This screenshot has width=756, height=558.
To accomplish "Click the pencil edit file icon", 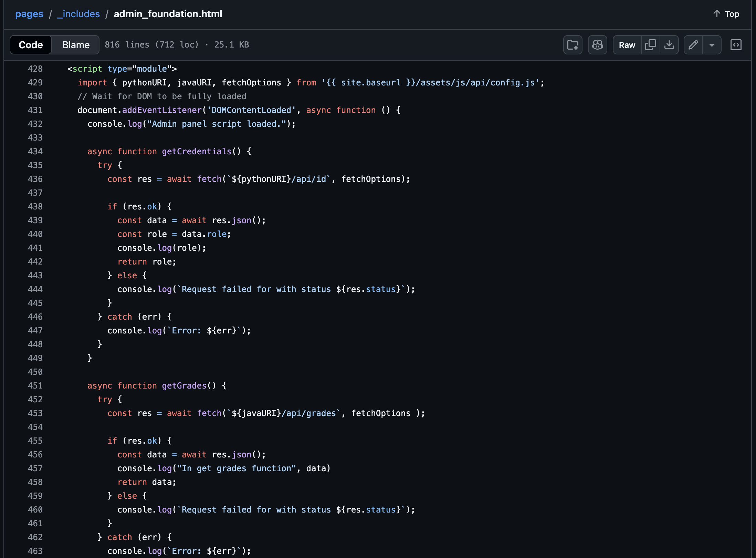I will [x=693, y=45].
